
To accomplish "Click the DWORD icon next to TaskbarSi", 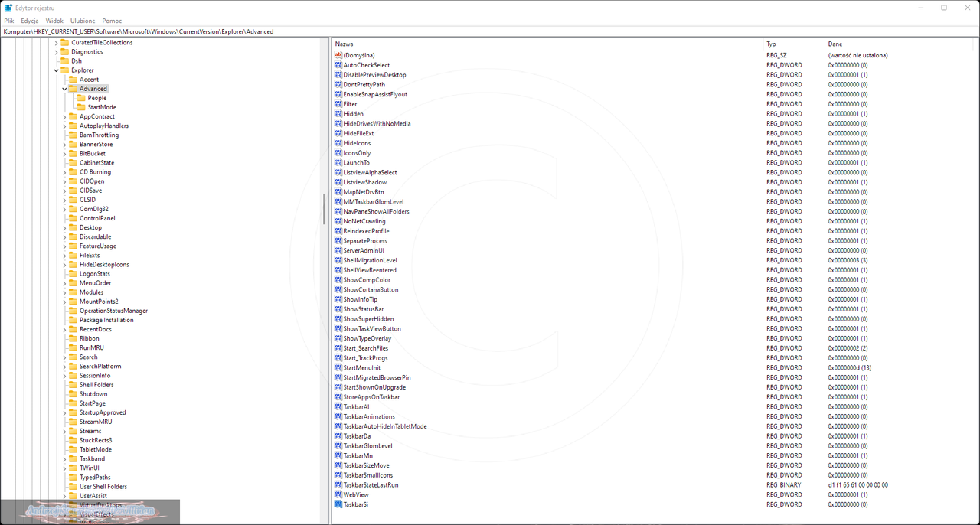I will point(338,504).
